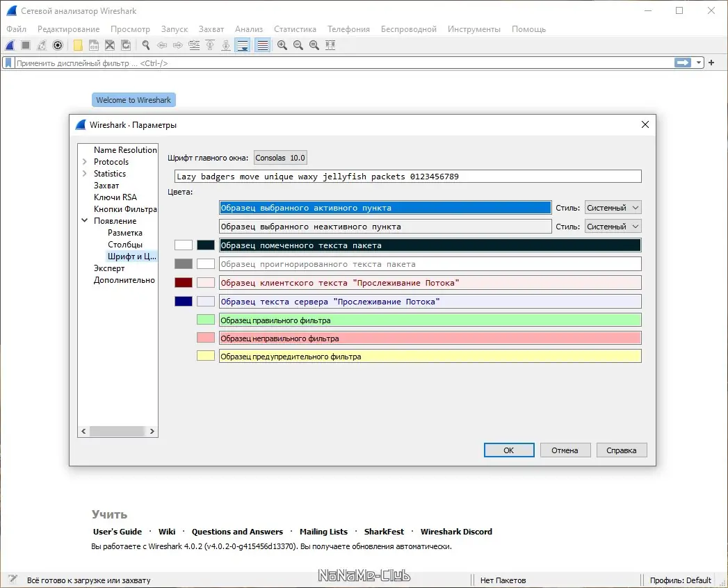Click the restart capture icon
Viewport: 728px width, 588px height.
tap(42, 45)
